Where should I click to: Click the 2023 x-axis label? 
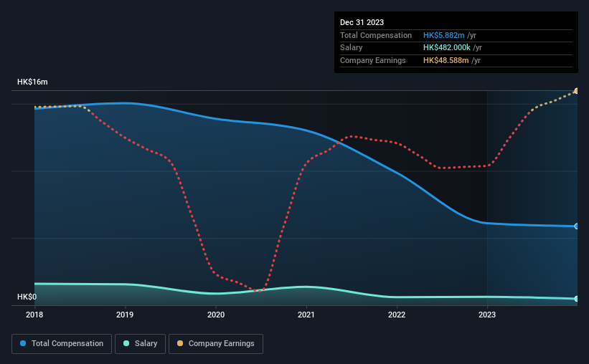[487, 315]
